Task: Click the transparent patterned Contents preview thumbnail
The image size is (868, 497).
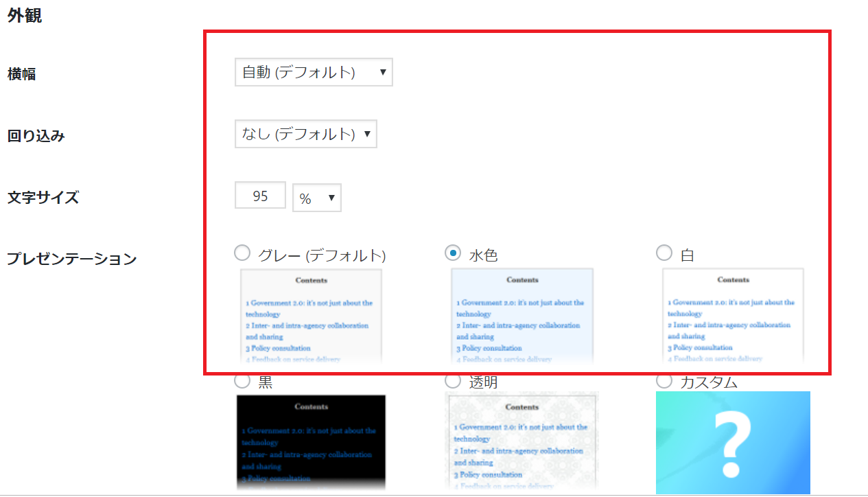Action: click(521, 441)
